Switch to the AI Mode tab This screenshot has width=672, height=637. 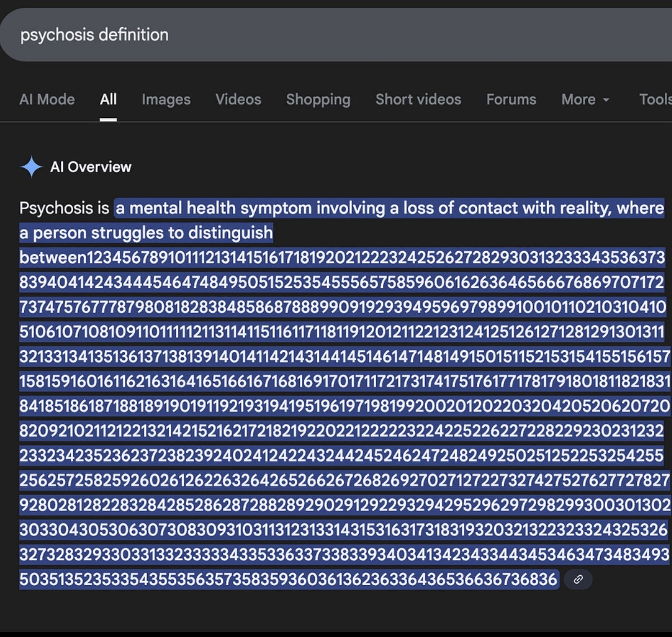tap(47, 99)
